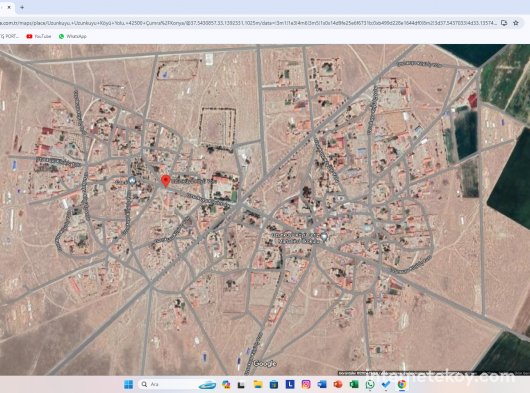Close the current browser tab
This screenshot has width=530, height=393.
coord(9,7)
